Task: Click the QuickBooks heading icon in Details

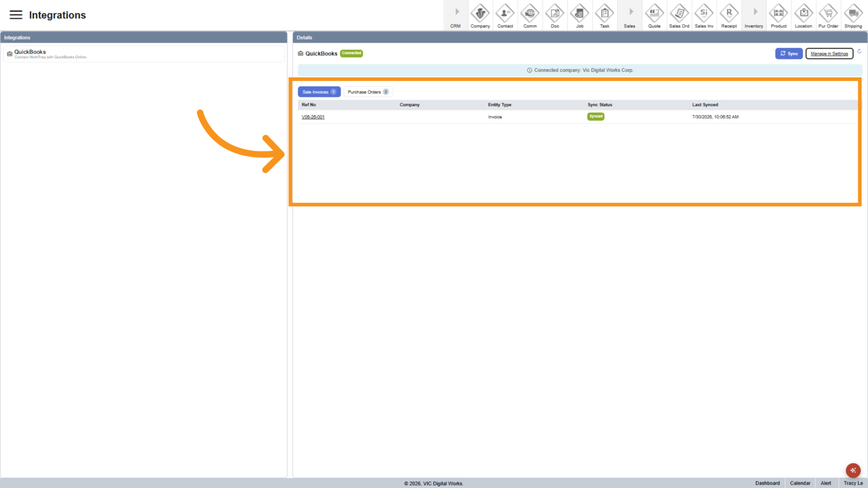Action: coord(301,54)
